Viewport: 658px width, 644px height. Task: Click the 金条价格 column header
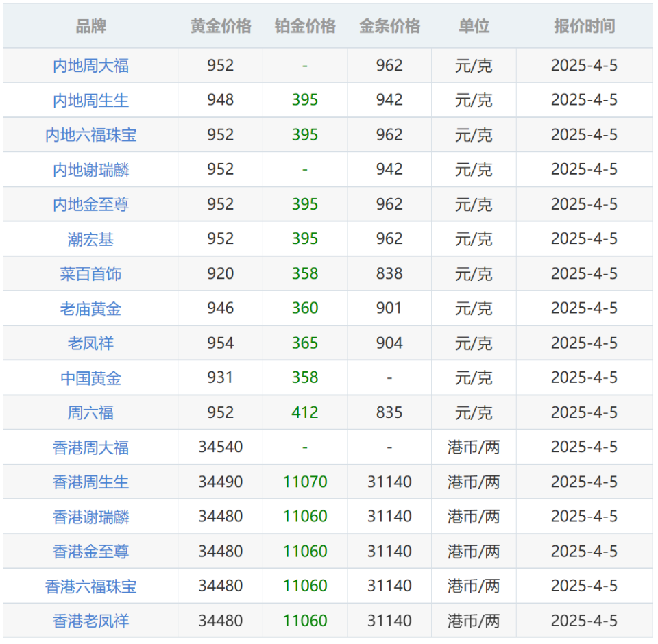389,27
